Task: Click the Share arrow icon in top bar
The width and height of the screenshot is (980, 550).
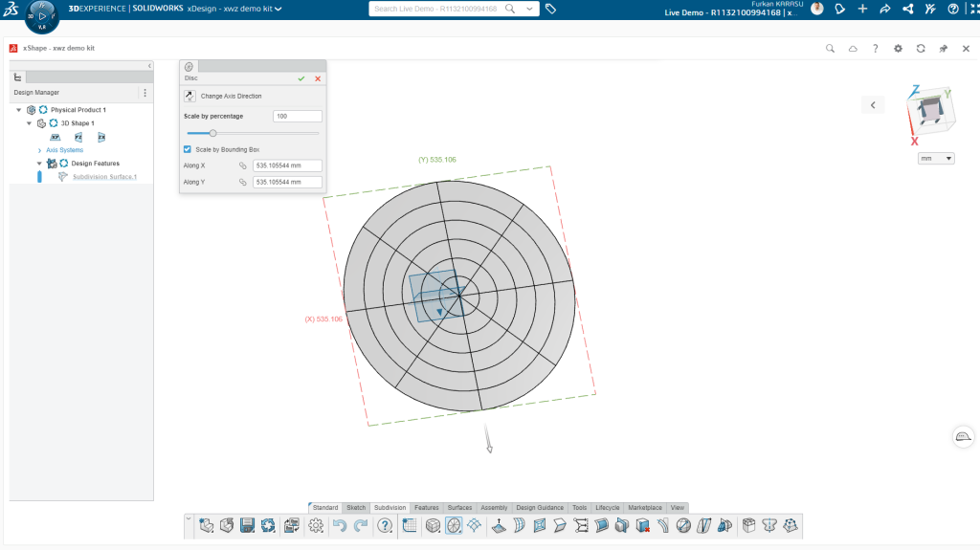Action: [884, 9]
